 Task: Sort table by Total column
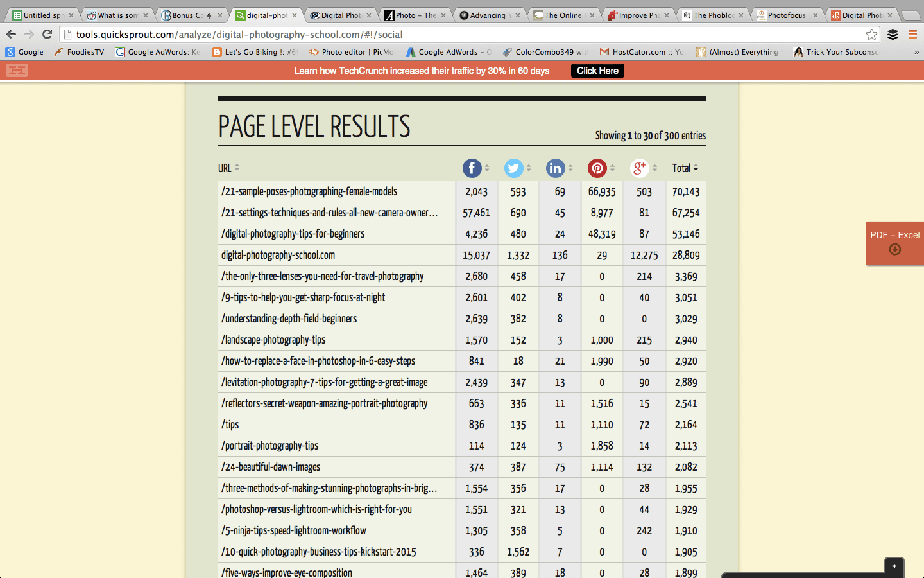pos(685,168)
